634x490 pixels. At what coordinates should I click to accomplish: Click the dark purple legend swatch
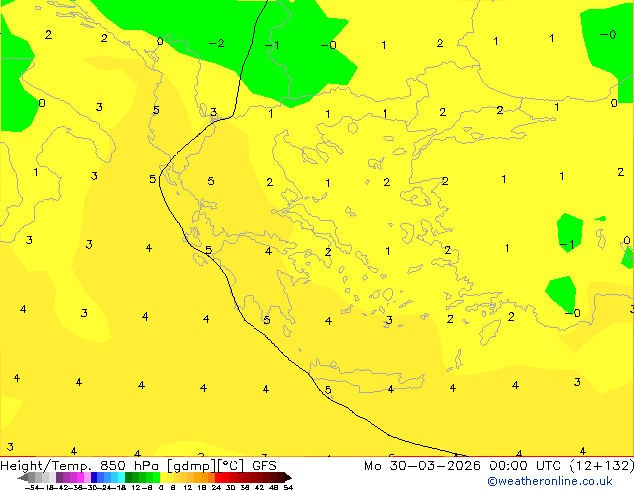click(59, 477)
